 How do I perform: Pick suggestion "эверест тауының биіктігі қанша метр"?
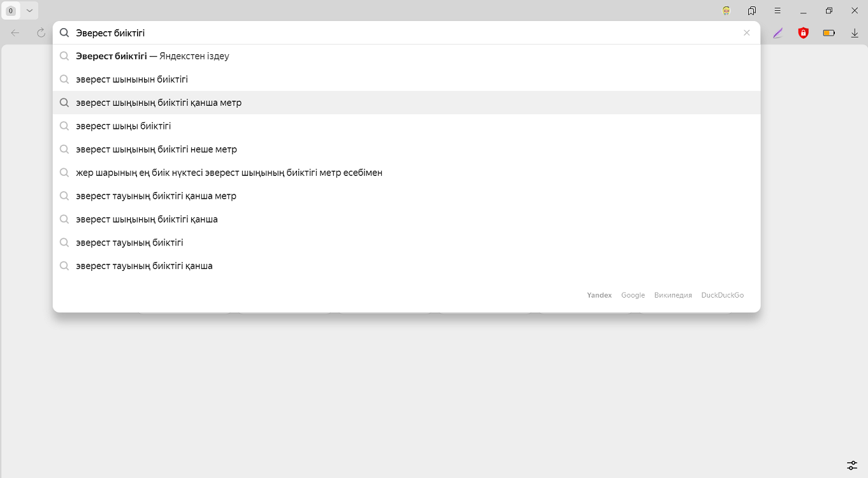pos(156,196)
